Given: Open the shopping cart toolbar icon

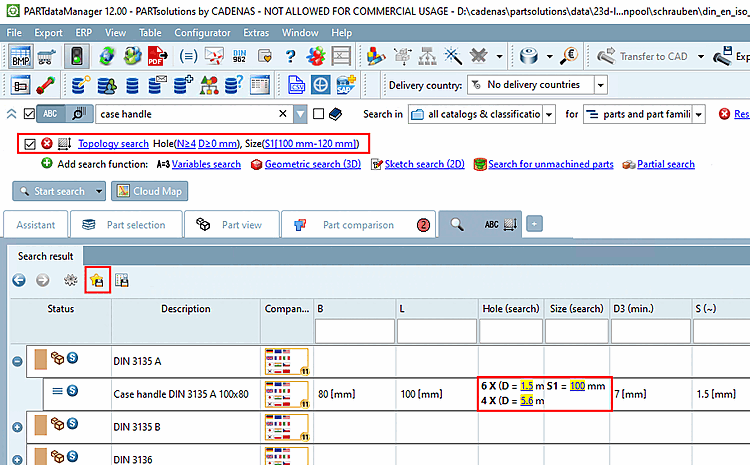Looking at the screenshot, I should 45,57.
